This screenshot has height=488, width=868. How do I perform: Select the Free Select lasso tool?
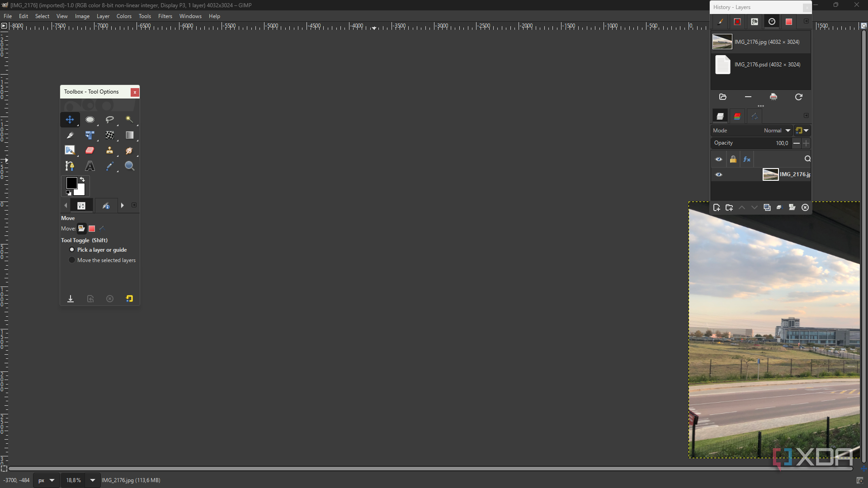tap(109, 120)
